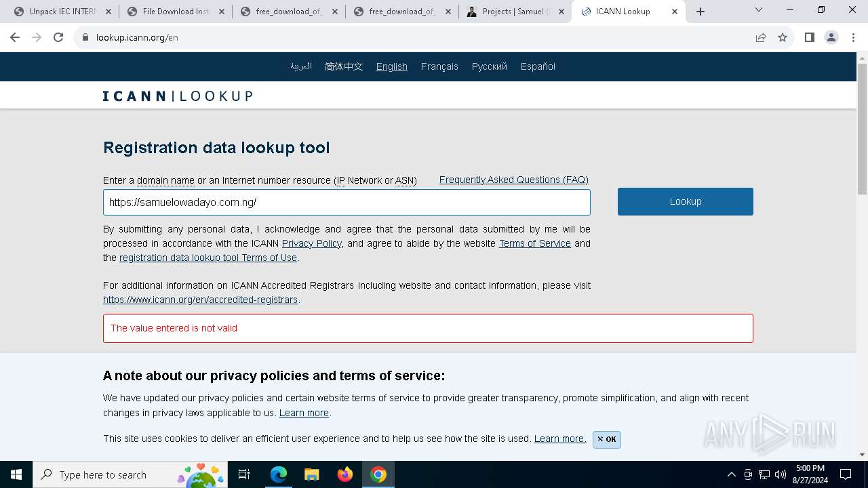Launch Firefox from taskbar
The height and width of the screenshot is (488, 868).
(x=345, y=474)
